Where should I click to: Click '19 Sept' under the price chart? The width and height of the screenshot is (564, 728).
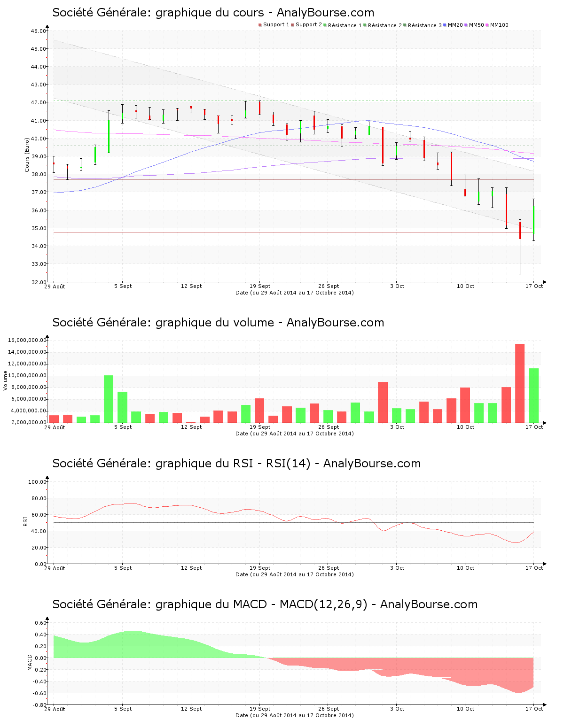click(x=260, y=286)
